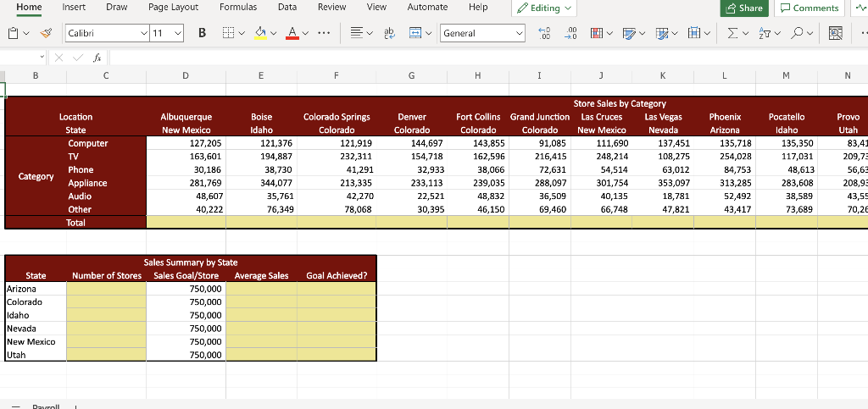Open the Name Box dropdown arrow
The image size is (868, 409).
[x=42, y=58]
